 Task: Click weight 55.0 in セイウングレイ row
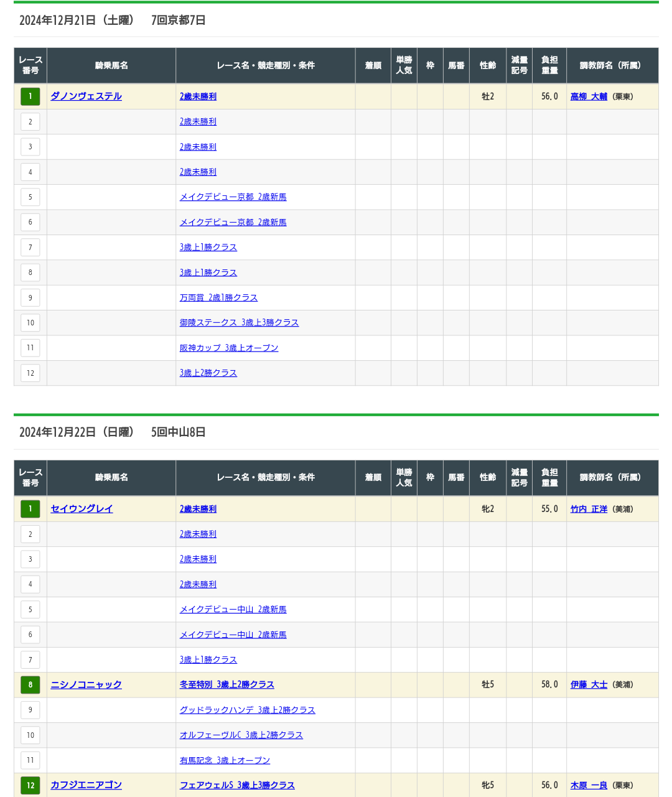pyautogui.click(x=549, y=509)
